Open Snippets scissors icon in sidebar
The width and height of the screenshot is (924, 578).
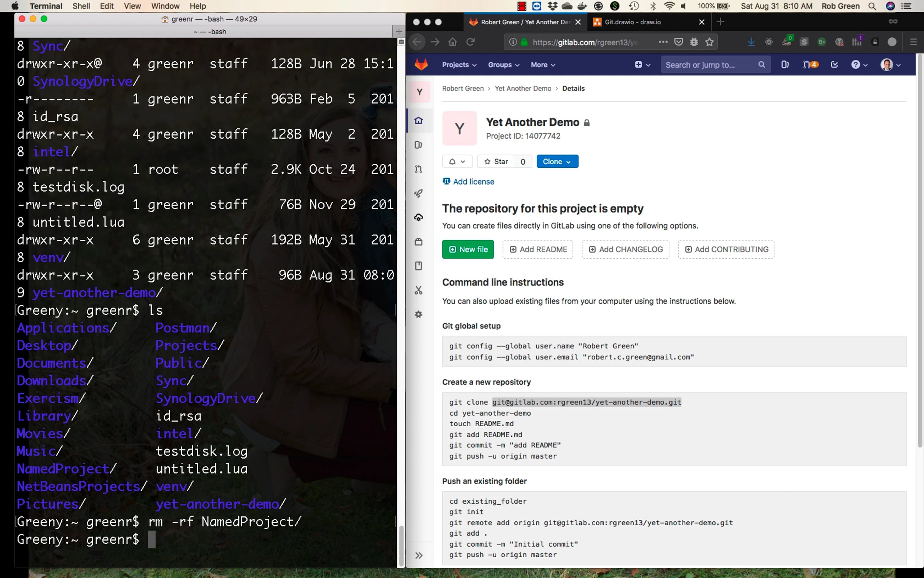418,290
